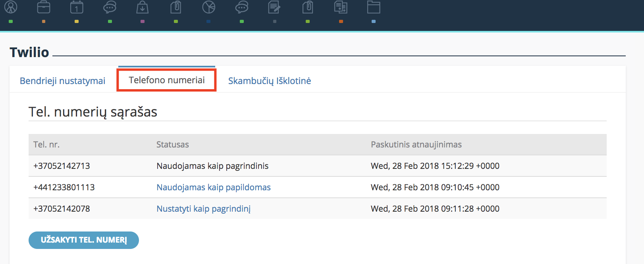
Task: Open the stacked documents icon
Action: coord(341,7)
